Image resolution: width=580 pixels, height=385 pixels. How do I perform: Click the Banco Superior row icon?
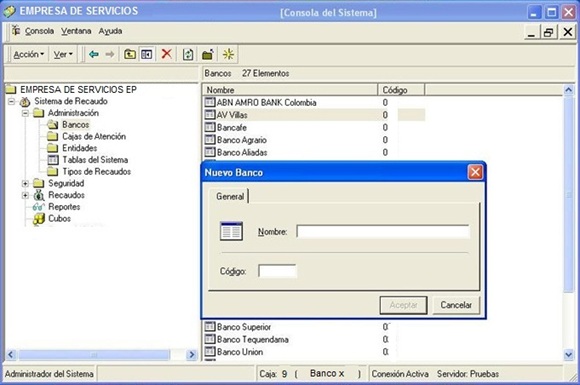point(210,327)
